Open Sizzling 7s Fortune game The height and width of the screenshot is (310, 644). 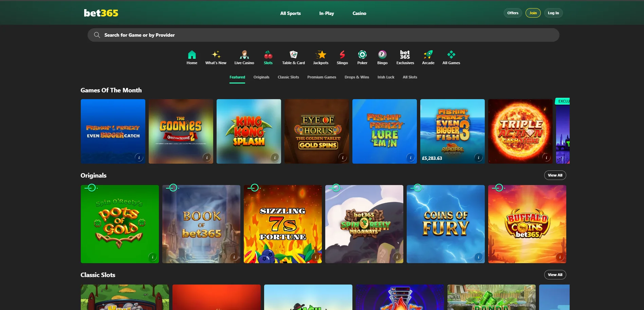283,224
